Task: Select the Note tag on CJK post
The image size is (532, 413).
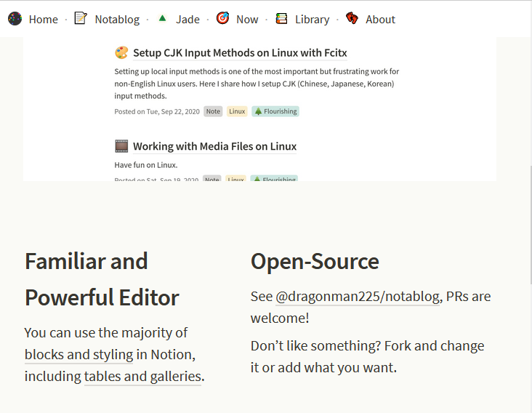Action: pos(213,111)
